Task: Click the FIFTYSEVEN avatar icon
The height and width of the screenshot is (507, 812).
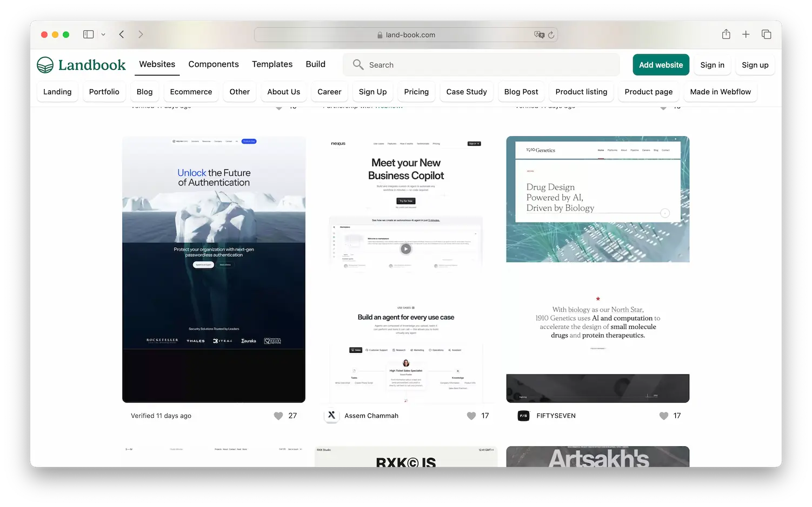Action: point(523,416)
